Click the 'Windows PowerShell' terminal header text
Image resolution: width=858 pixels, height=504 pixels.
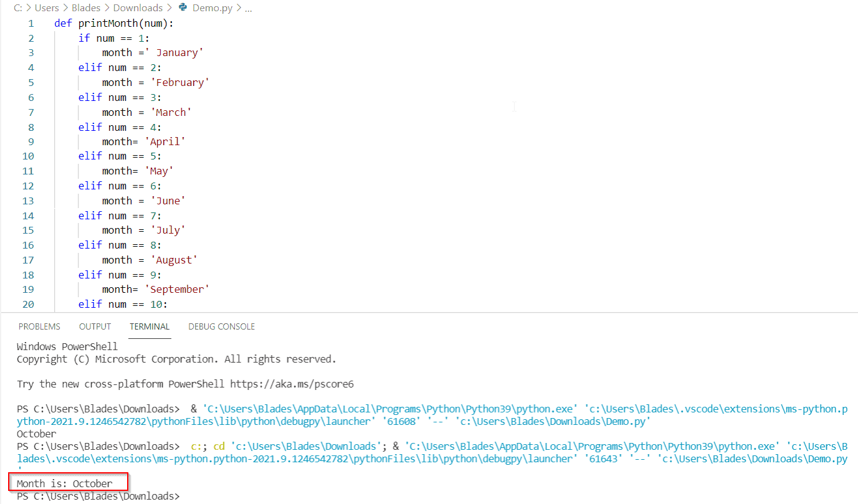click(67, 347)
